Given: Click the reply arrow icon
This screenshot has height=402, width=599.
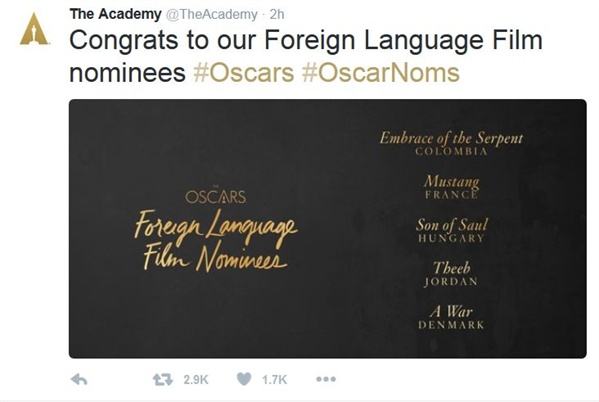Looking at the screenshot, I should click(x=79, y=379).
